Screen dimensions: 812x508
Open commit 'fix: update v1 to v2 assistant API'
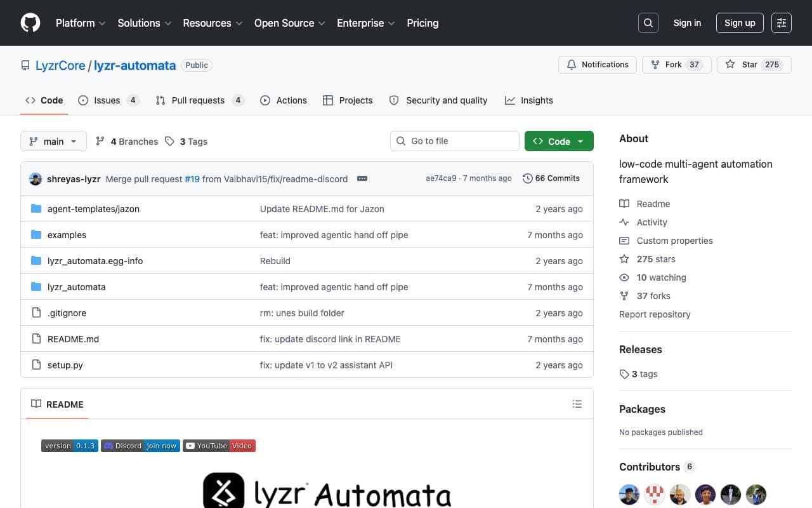[x=326, y=365]
